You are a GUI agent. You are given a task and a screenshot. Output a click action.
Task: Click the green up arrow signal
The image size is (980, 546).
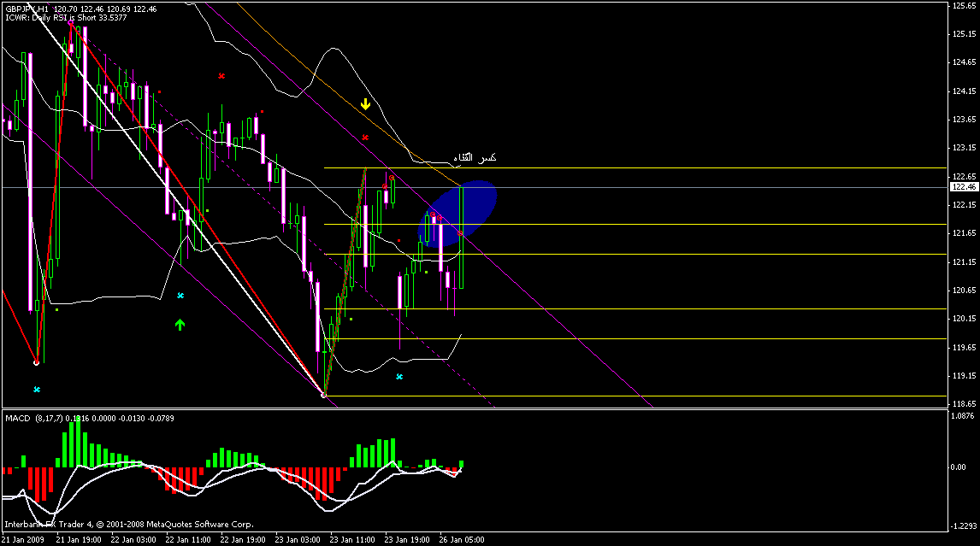pyautogui.click(x=180, y=324)
